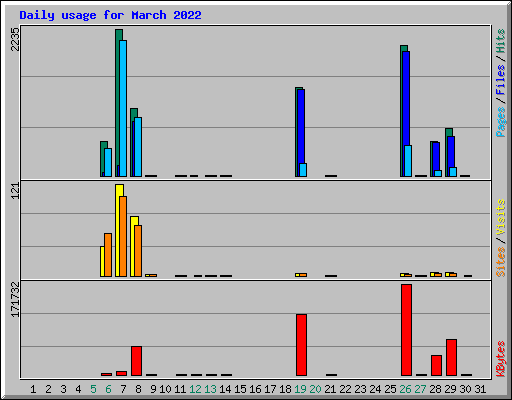Click the yellow "Visits" legend label
512x400 pixels.
(x=501, y=217)
